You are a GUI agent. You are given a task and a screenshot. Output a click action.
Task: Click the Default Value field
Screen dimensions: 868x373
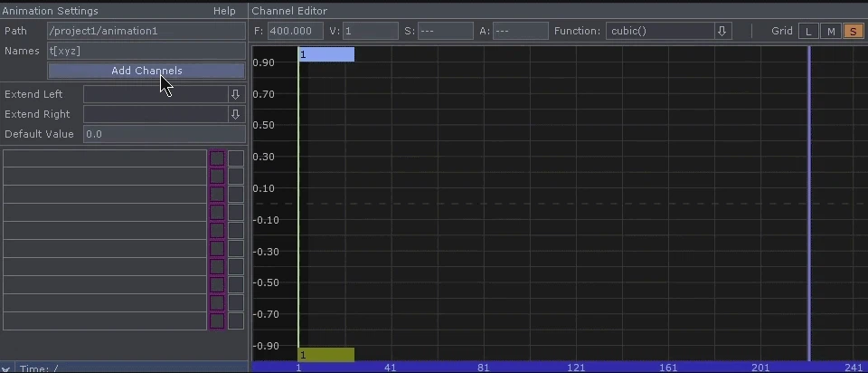(164, 134)
